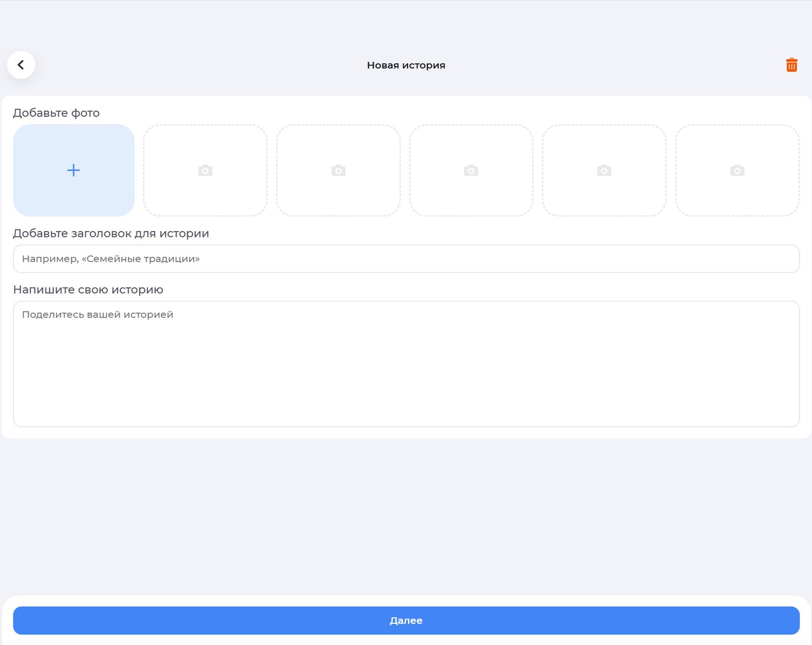Image resolution: width=812 pixels, height=645 pixels.
Task: Click the «Добавьте фото» section label
Action: [56, 113]
